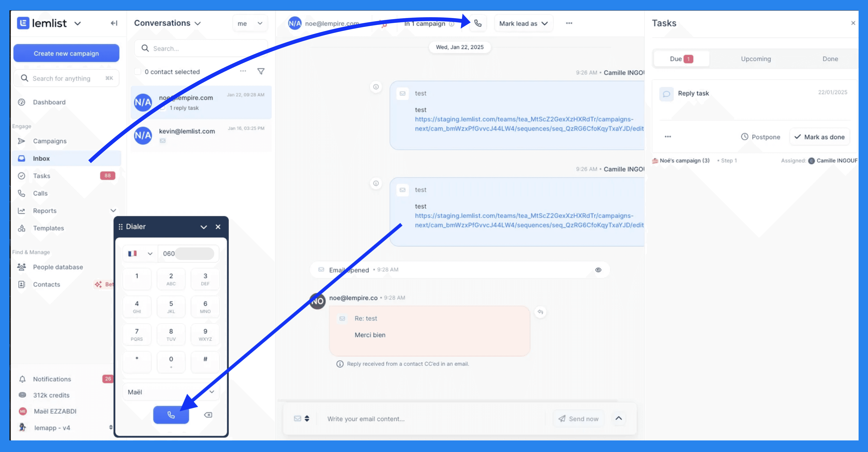
Task: Tap the 5 JKL key on the dialpad
Action: click(x=171, y=307)
